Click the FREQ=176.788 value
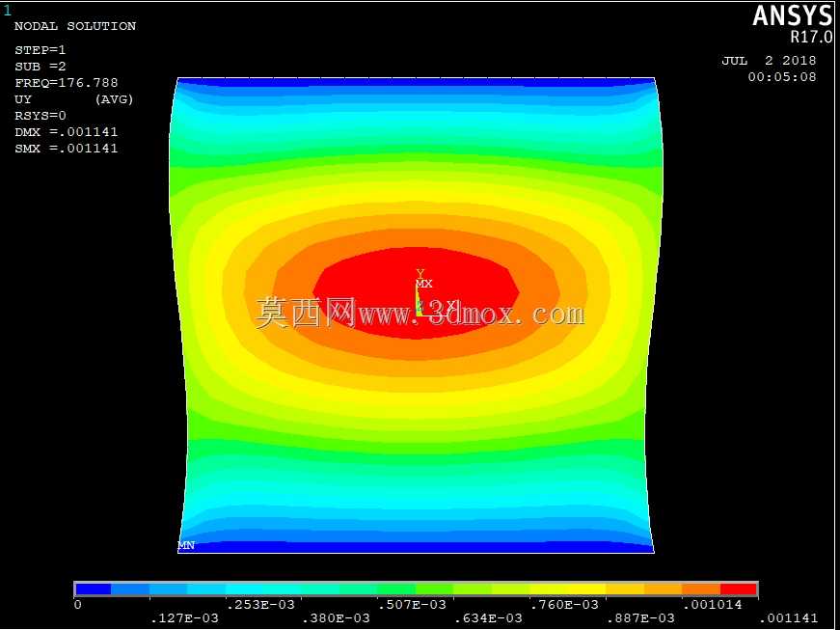Viewport: 840px width, 630px height. [x=67, y=83]
